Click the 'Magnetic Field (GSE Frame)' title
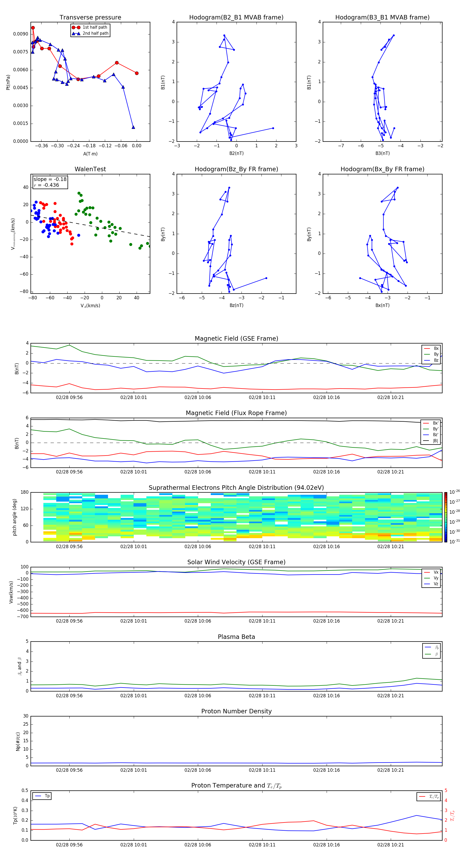The width and height of the screenshot is (473, 868). click(x=236, y=339)
